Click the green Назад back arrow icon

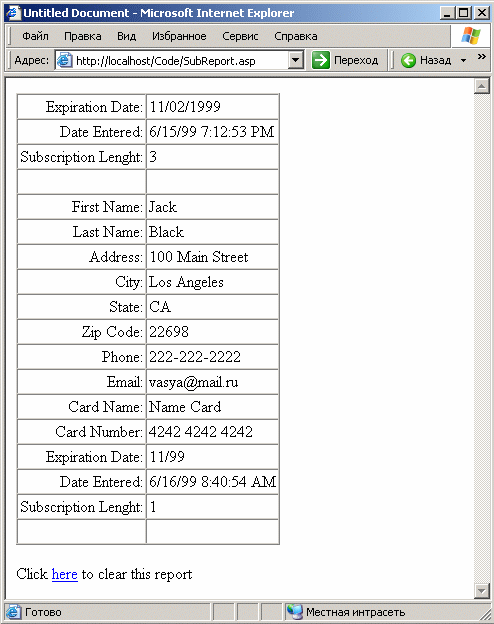(408, 60)
